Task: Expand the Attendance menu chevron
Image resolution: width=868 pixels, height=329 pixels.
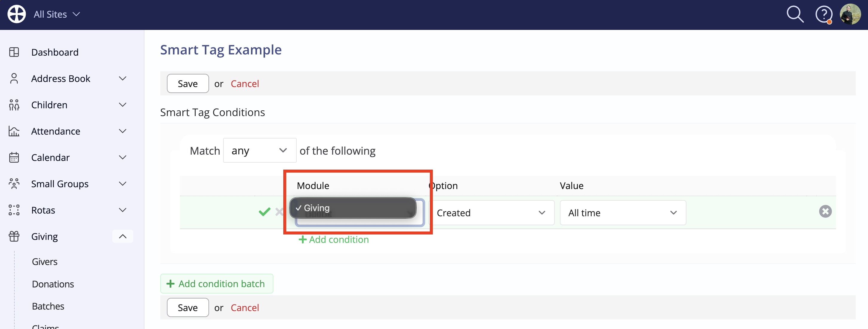Action: 123,131
